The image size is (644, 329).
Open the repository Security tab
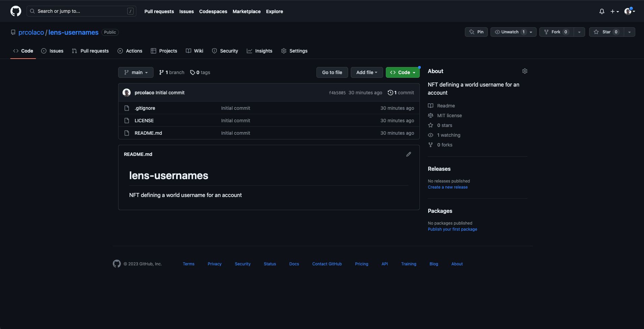tap(225, 51)
